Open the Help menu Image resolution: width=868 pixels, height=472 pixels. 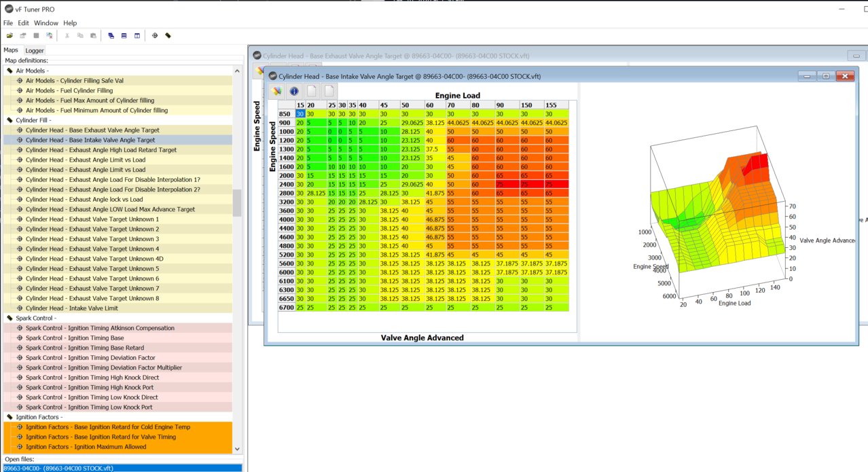click(x=70, y=23)
